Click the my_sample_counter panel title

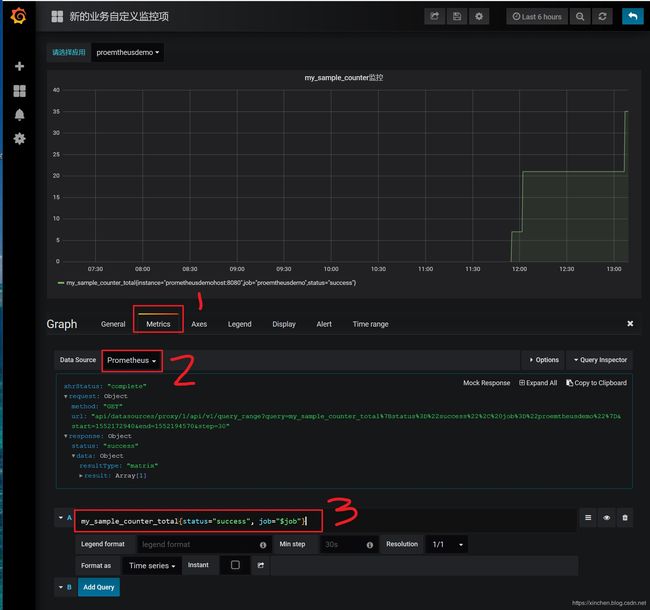tap(344, 77)
